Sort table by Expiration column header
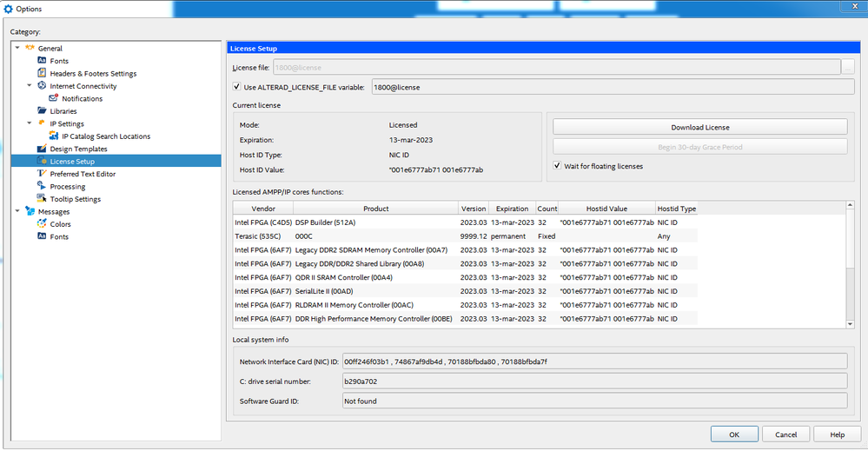Image resolution: width=868 pixels, height=451 pixels. tap(512, 209)
